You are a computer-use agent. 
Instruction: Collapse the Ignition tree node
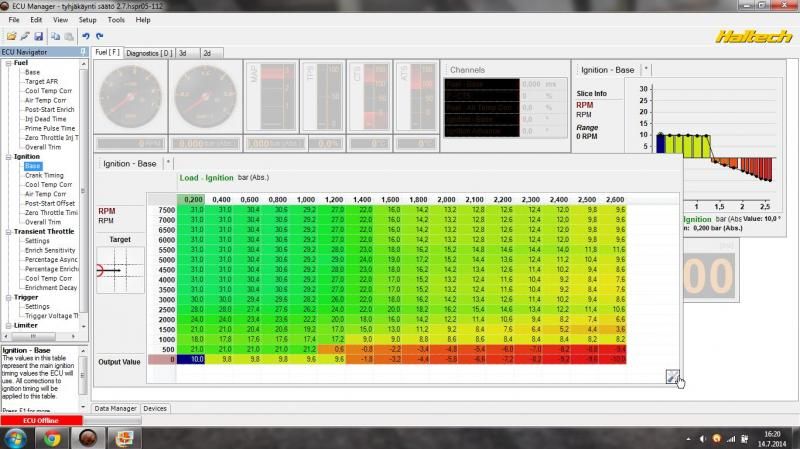coord(6,157)
